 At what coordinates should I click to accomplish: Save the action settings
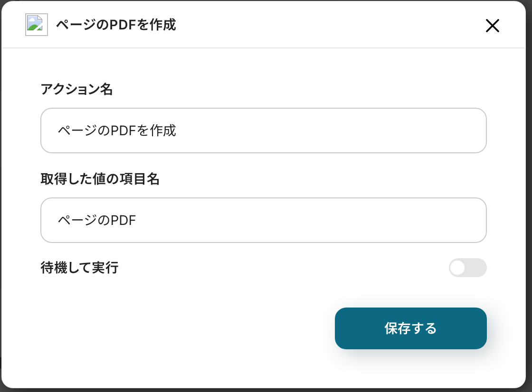point(410,328)
